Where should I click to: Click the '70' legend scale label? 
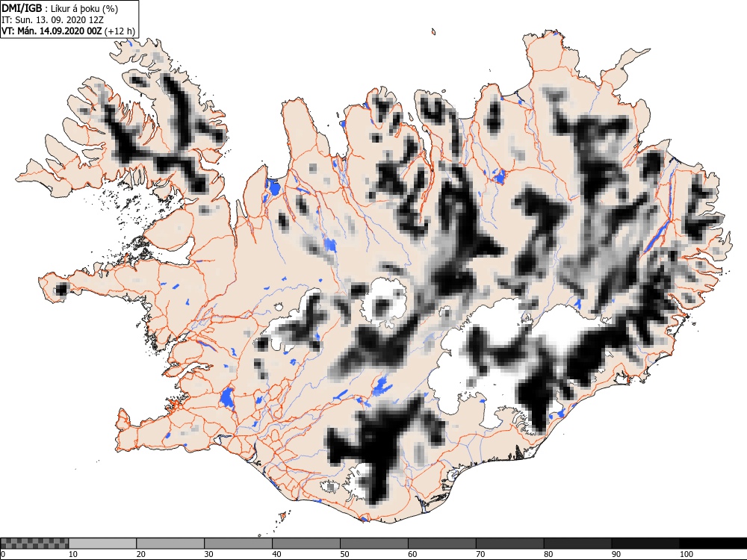click(480, 554)
